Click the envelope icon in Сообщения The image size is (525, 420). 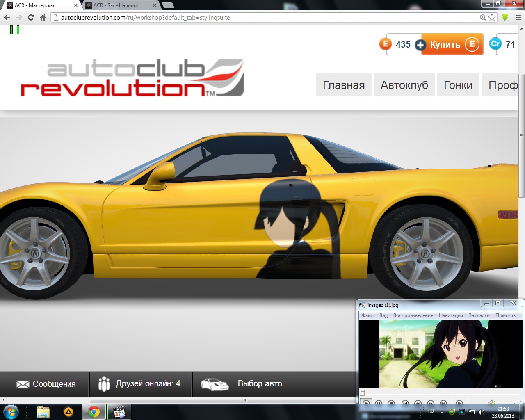click(x=23, y=384)
